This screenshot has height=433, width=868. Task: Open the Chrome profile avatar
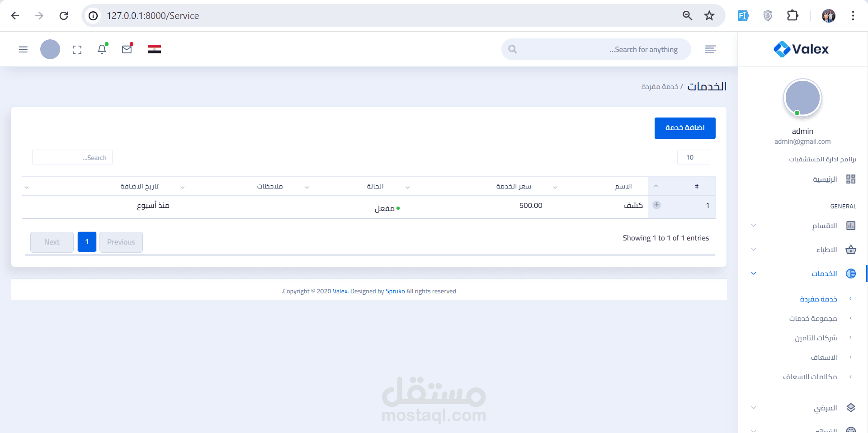pyautogui.click(x=829, y=16)
